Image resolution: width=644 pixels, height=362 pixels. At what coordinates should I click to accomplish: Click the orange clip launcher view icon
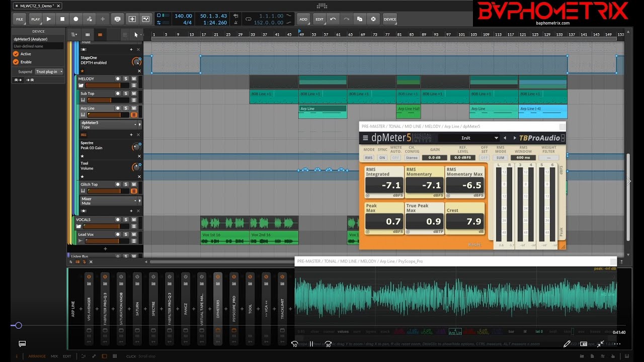100,35
